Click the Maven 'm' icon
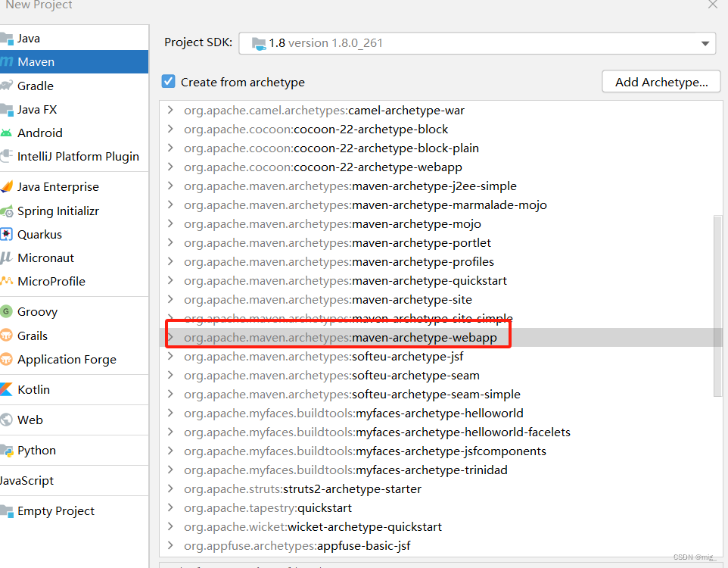728x568 pixels. coord(7,61)
